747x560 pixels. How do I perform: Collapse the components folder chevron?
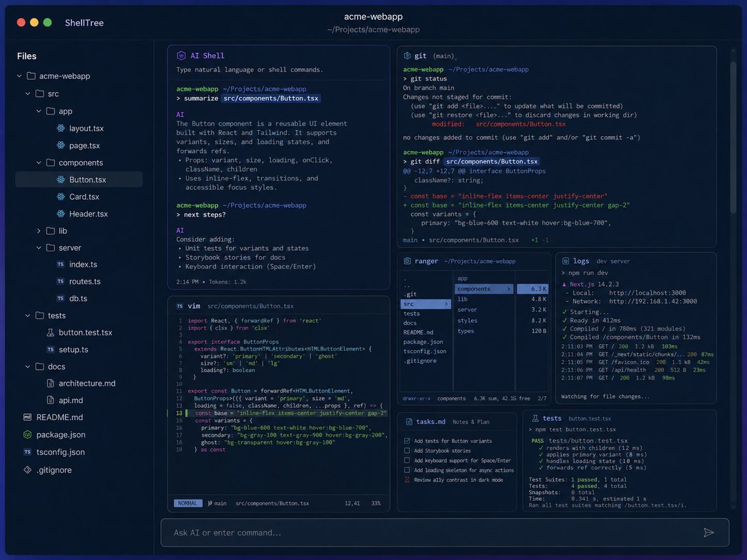(x=38, y=162)
